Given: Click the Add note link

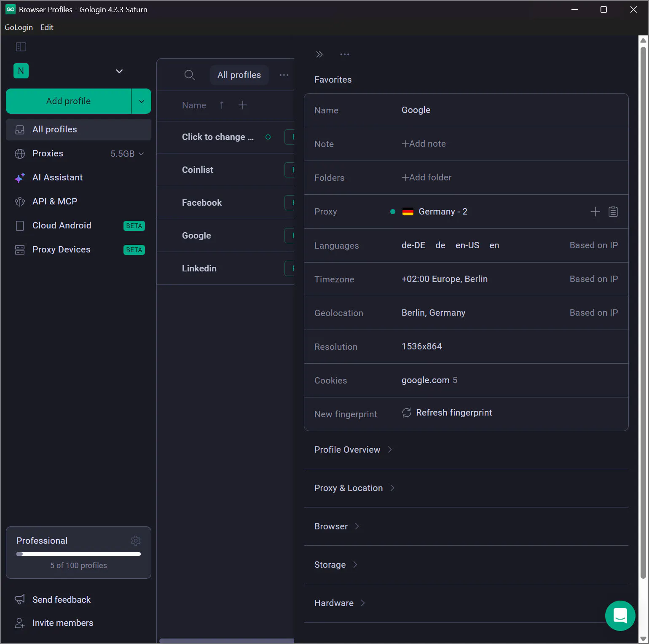Looking at the screenshot, I should [x=424, y=144].
